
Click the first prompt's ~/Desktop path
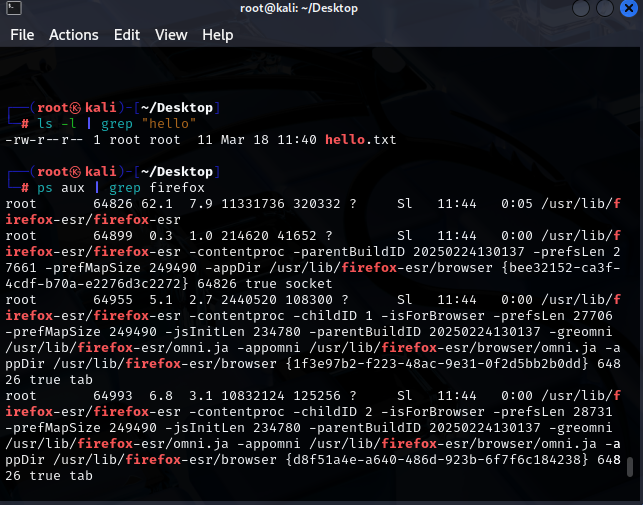177,108
